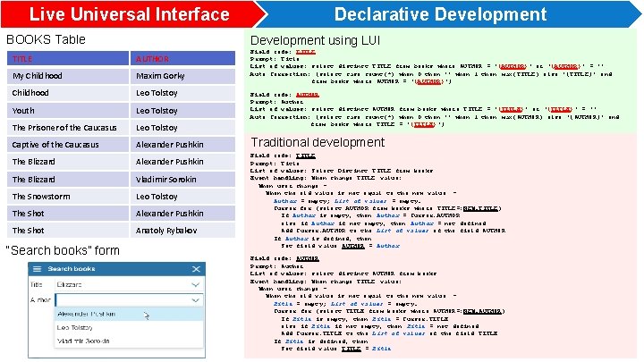Click Leo Tolstoy in the Youth row

pos(182,111)
